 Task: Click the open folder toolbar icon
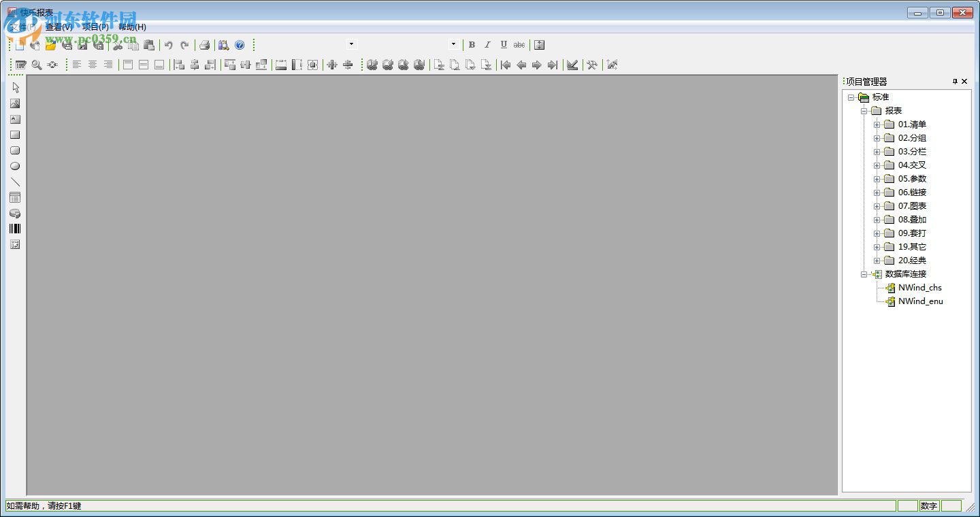point(50,45)
